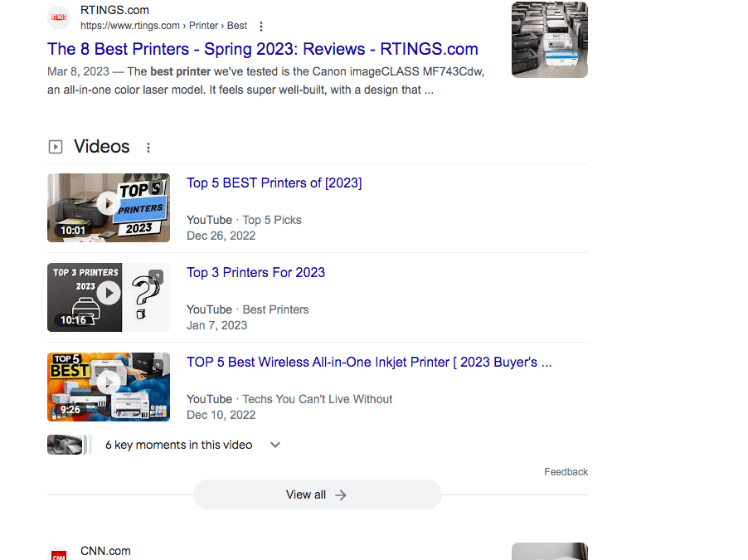The height and width of the screenshot is (560, 748).
Task: Click the Dec 26, 2022 video date
Action: click(221, 236)
